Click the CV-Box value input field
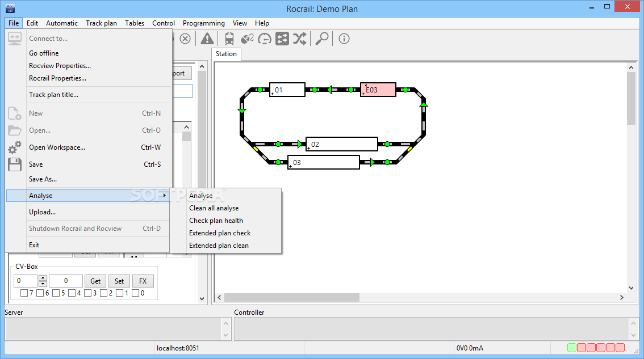Screen dimensions: 644x359 coord(66,281)
